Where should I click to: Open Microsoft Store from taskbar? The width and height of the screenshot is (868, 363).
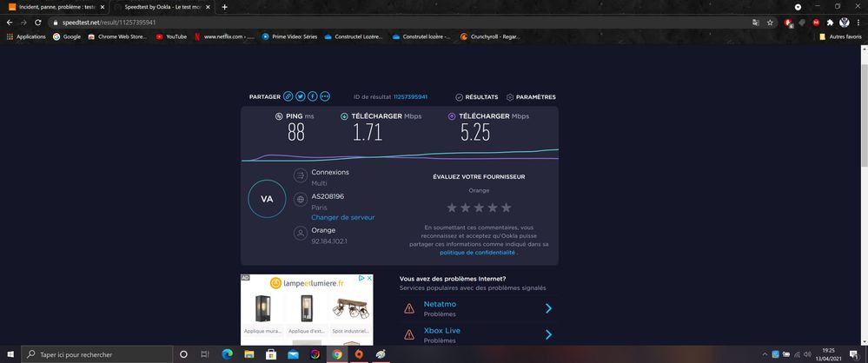pos(271,354)
